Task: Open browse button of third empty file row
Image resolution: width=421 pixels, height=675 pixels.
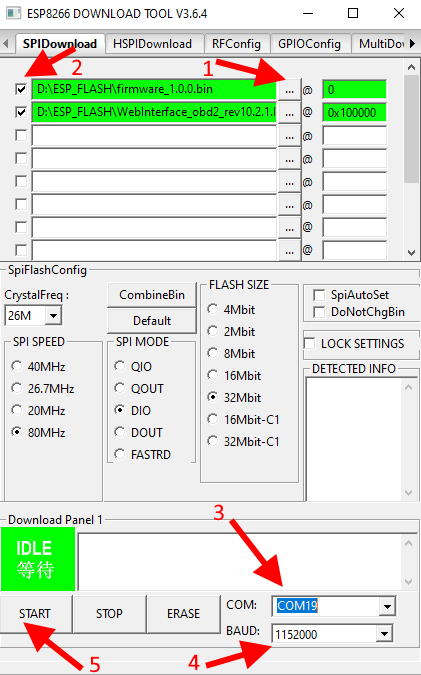Action: 289,182
